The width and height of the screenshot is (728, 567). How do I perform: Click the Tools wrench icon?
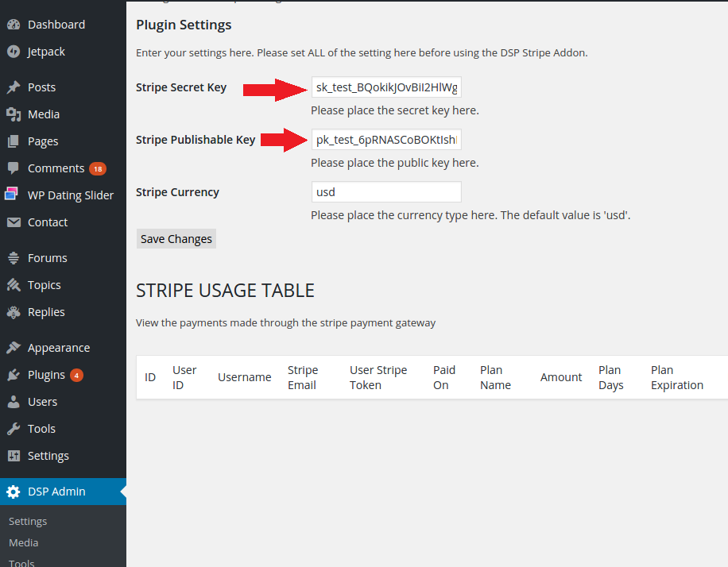(14, 429)
